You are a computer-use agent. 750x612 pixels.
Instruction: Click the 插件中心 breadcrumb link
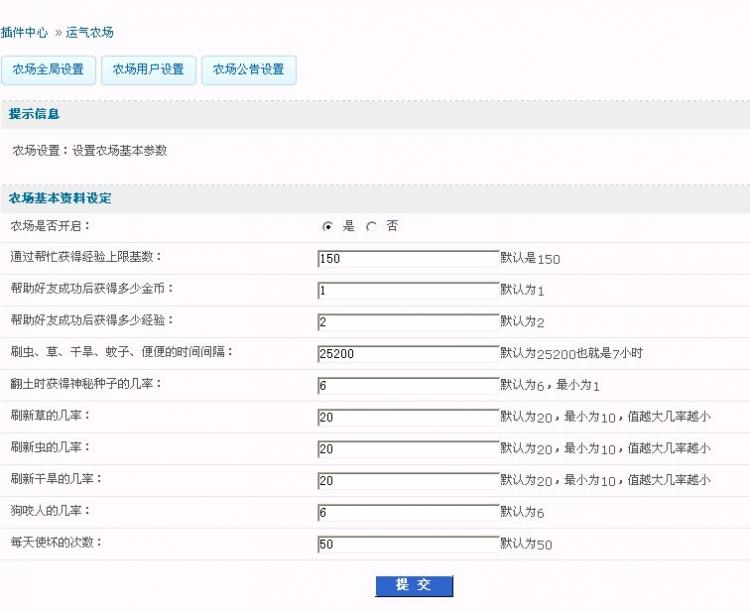click(24, 32)
